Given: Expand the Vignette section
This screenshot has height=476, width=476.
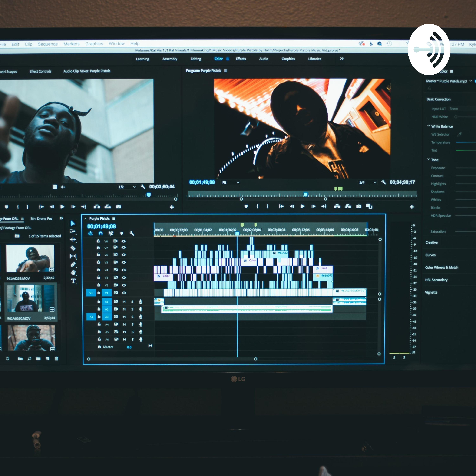Looking at the screenshot, I should (x=431, y=292).
